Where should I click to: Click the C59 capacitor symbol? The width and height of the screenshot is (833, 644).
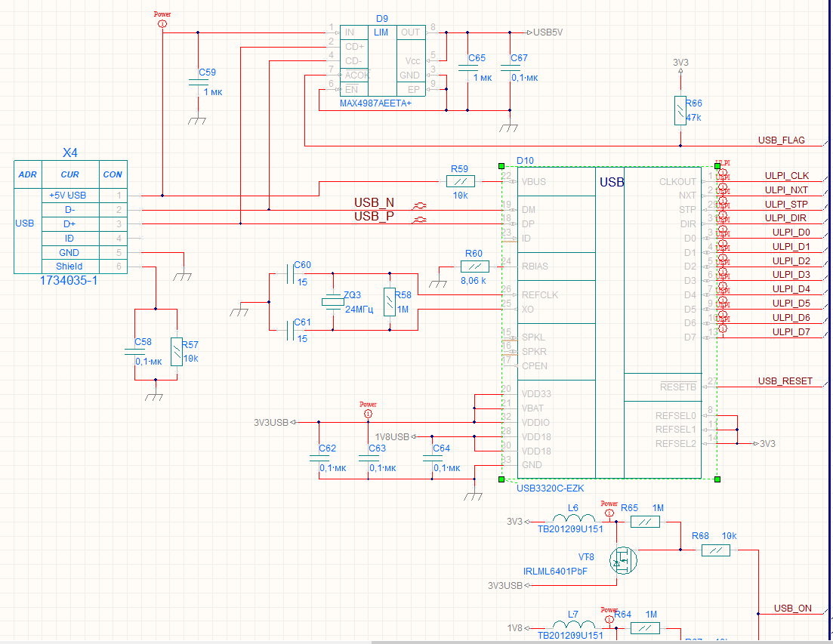click(x=198, y=82)
